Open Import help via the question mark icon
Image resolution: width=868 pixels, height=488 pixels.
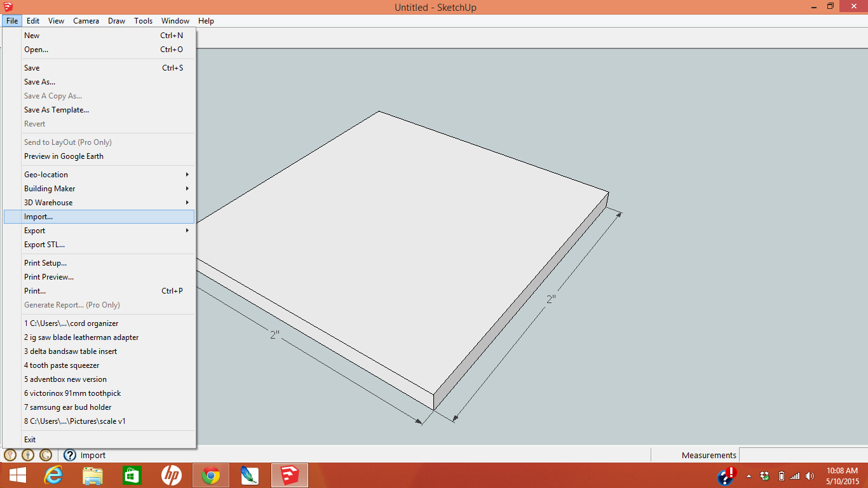pyautogui.click(x=69, y=455)
